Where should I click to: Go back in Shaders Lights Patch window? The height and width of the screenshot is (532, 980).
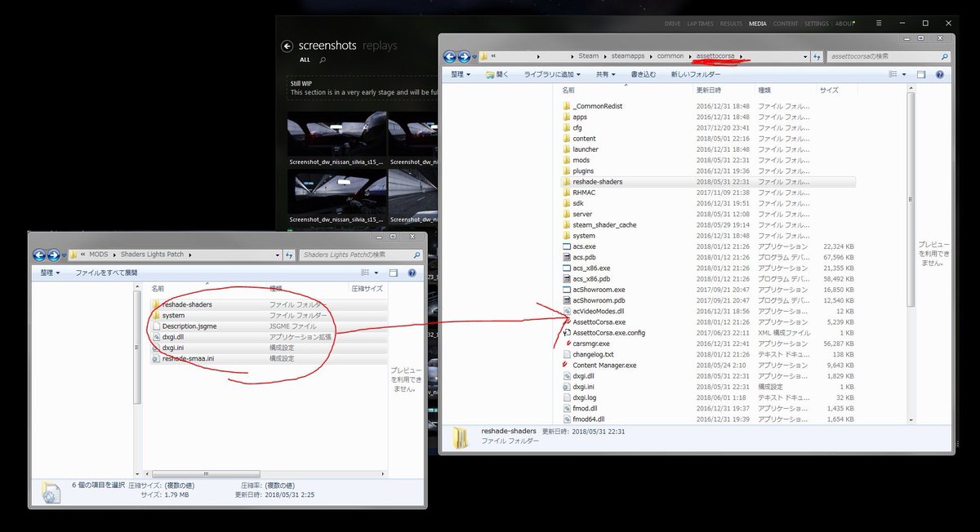coord(40,255)
